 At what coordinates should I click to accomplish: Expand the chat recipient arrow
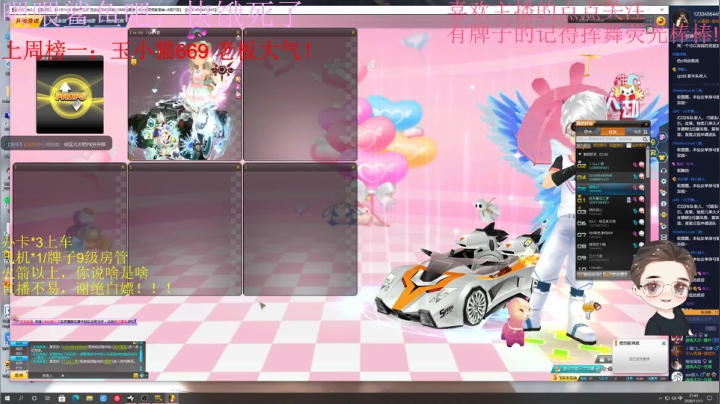62,376
